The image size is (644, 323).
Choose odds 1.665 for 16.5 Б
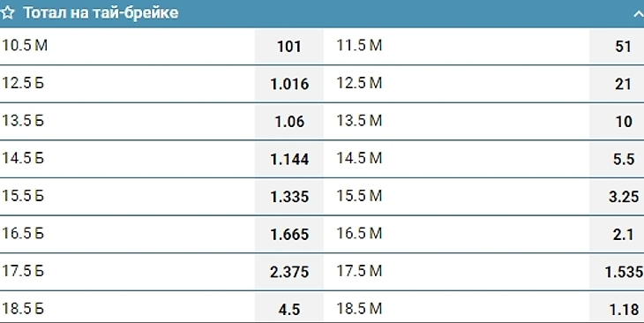(289, 235)
